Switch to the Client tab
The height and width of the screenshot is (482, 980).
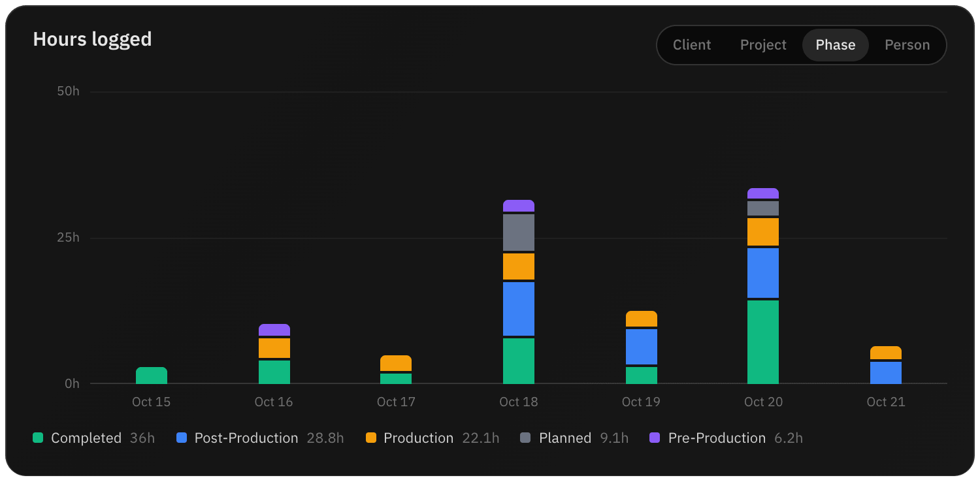692,45
